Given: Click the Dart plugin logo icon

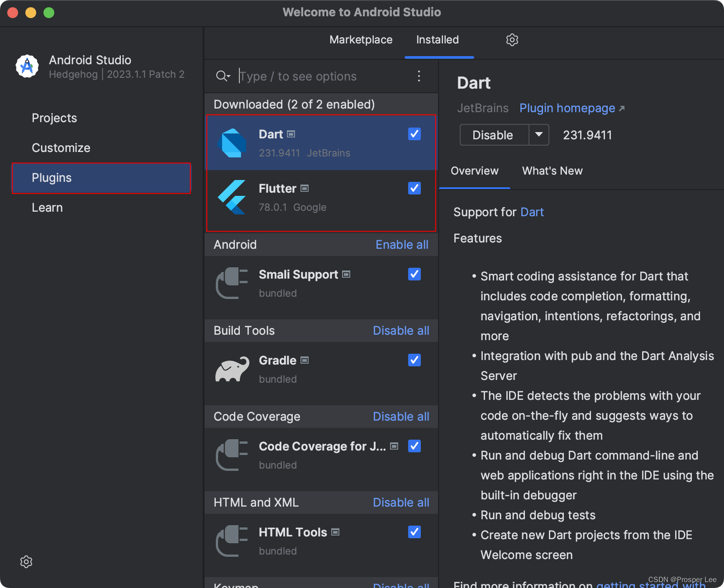Looking at the screenshot, I should click(232, 143).
